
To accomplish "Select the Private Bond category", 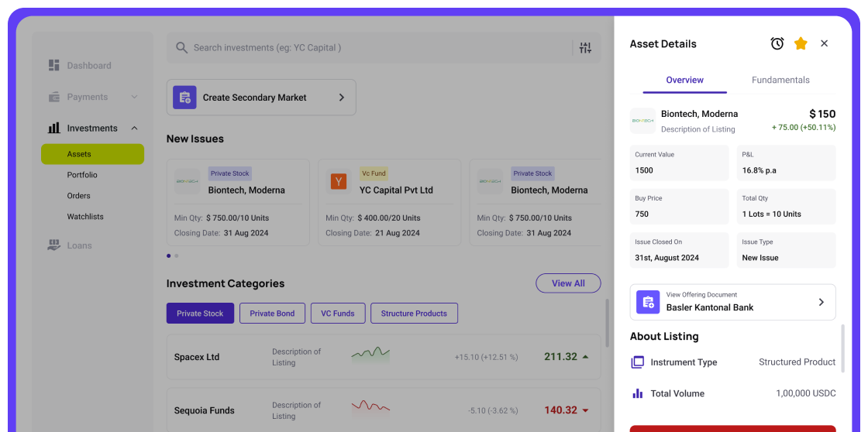I will coord(272,313).
